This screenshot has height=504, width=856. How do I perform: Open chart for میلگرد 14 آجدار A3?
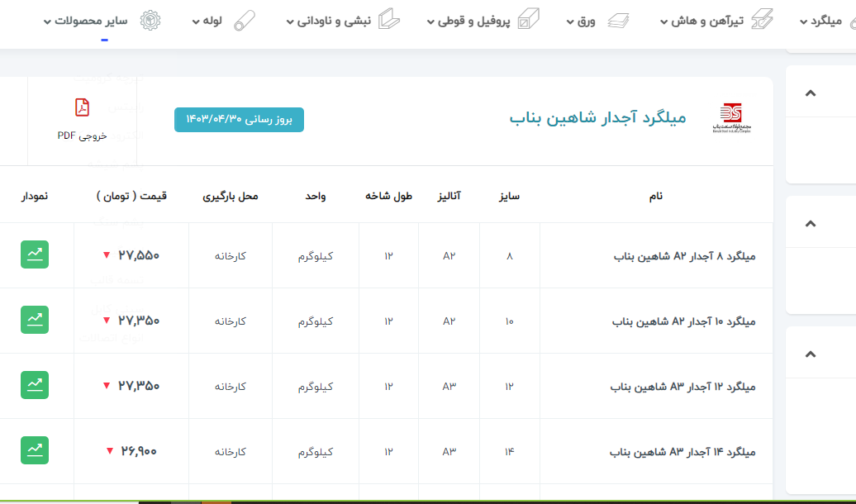click(x=35, y=450)
